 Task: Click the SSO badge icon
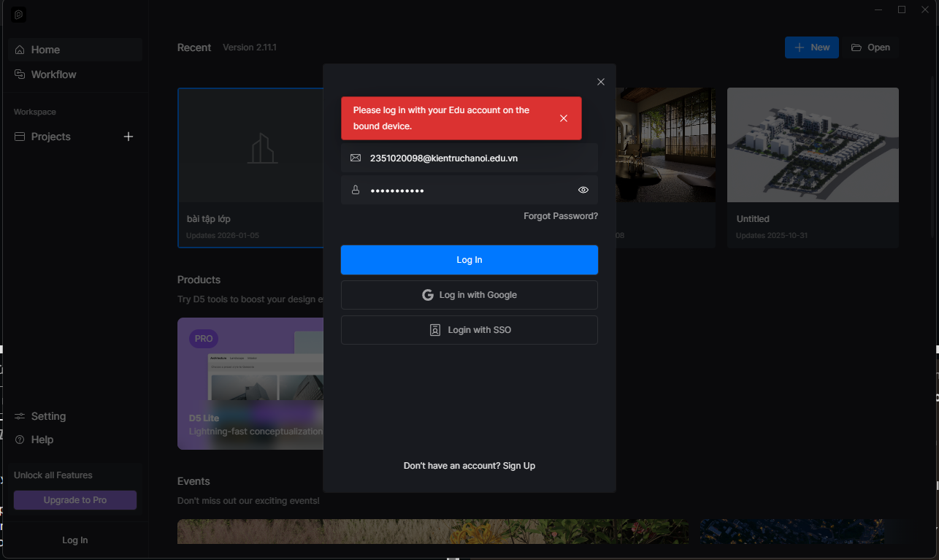(435, 330)
